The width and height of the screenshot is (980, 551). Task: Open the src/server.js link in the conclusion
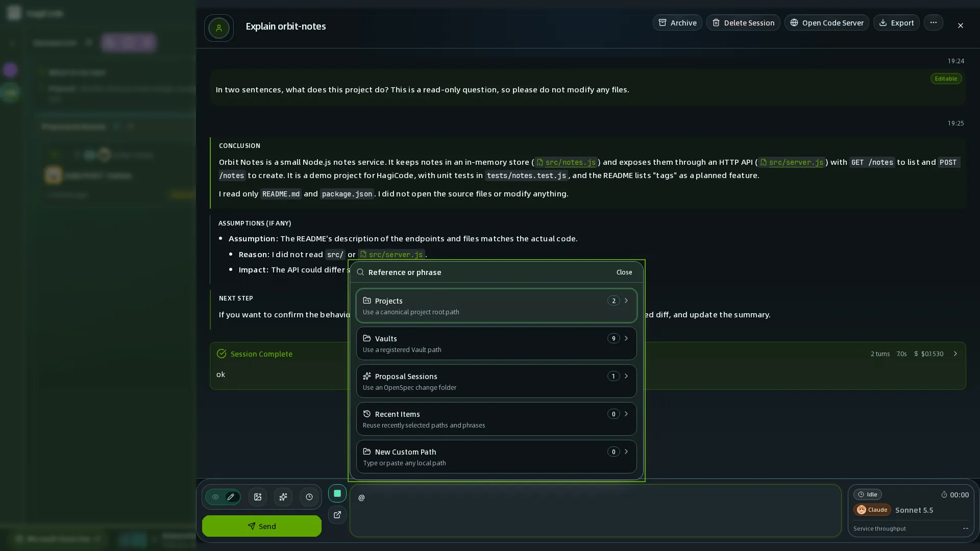[x=792, y=162]
